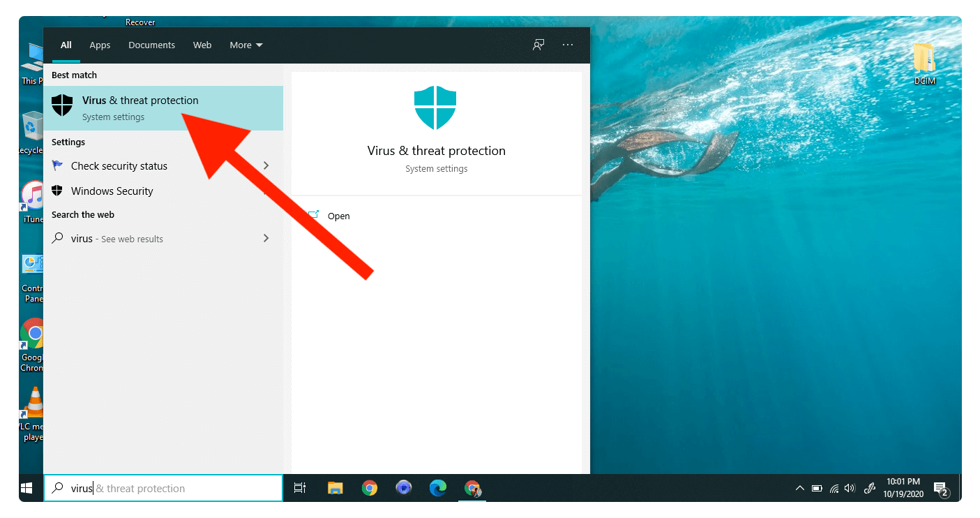Open Microsoft Edge in the taskbar

click(437, 488)
